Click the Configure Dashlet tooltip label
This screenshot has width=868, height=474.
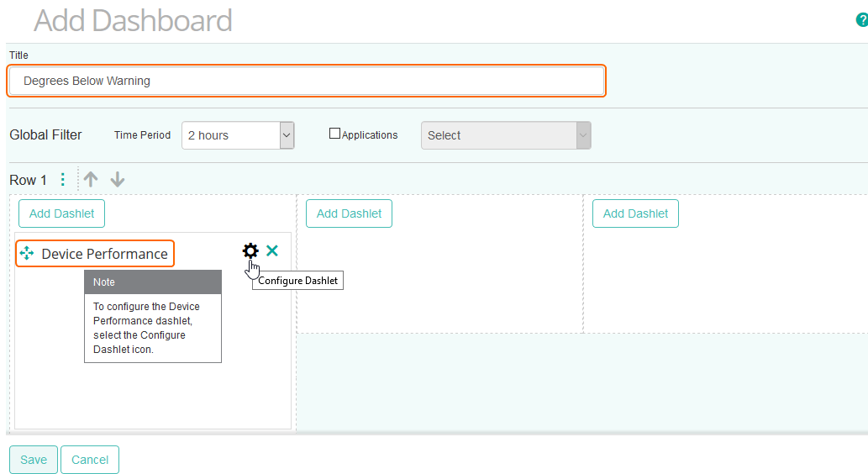pos(298,281)
